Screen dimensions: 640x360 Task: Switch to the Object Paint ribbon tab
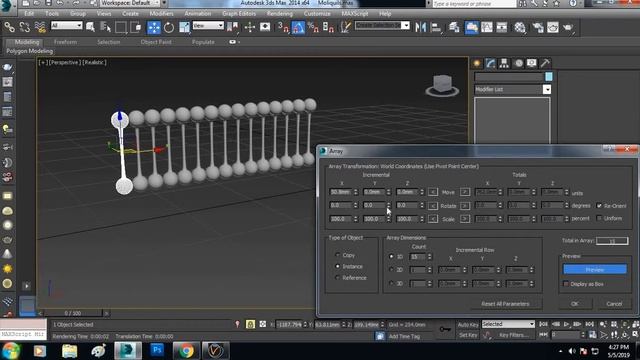coord(156,42)
